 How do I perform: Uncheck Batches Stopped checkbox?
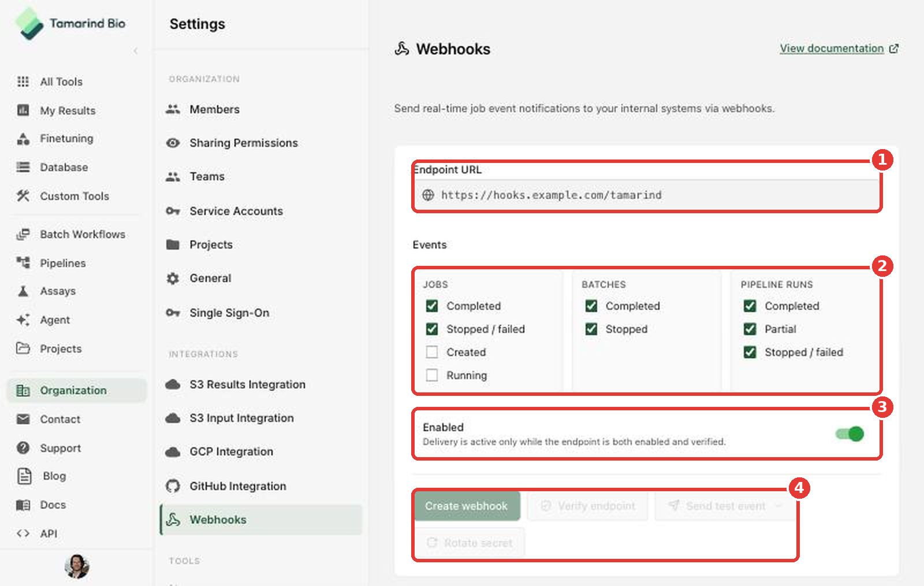tap(591, 329)
